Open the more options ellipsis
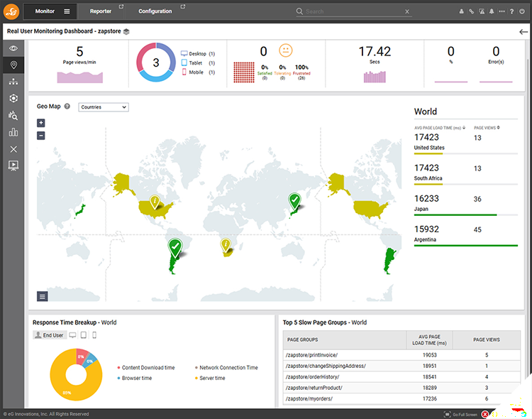The width and height of the screenshot is (532, 419). point(501,11)
